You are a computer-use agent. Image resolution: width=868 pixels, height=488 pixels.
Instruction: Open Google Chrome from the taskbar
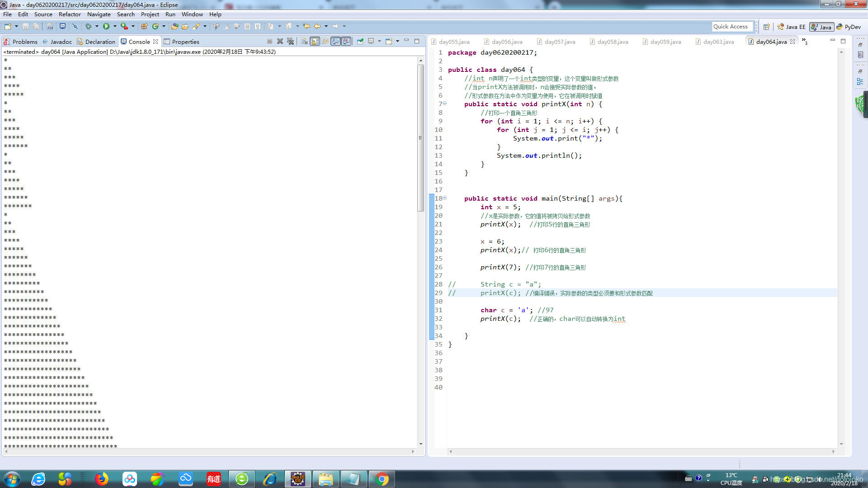coord(382,479)
